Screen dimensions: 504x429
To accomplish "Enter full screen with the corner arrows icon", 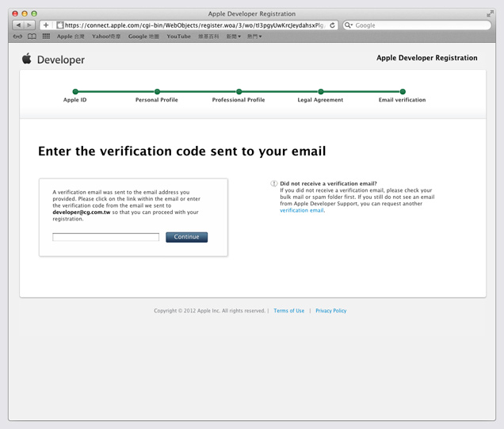I will [x=490, y=13].
